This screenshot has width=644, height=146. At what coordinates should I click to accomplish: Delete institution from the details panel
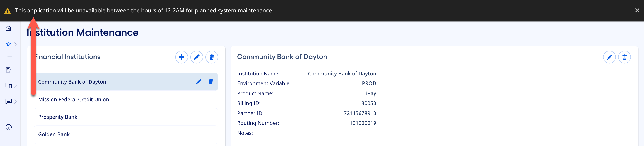click(624, 57)
